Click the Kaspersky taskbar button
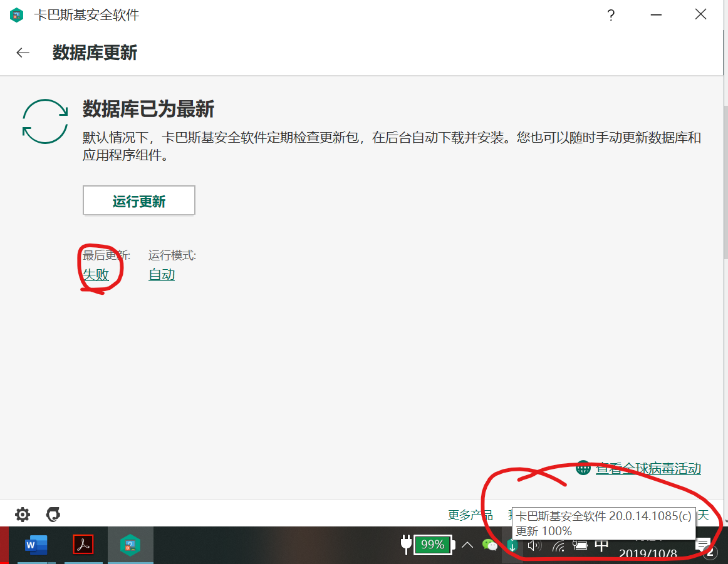Screen dimensions: 728x564 130,545
